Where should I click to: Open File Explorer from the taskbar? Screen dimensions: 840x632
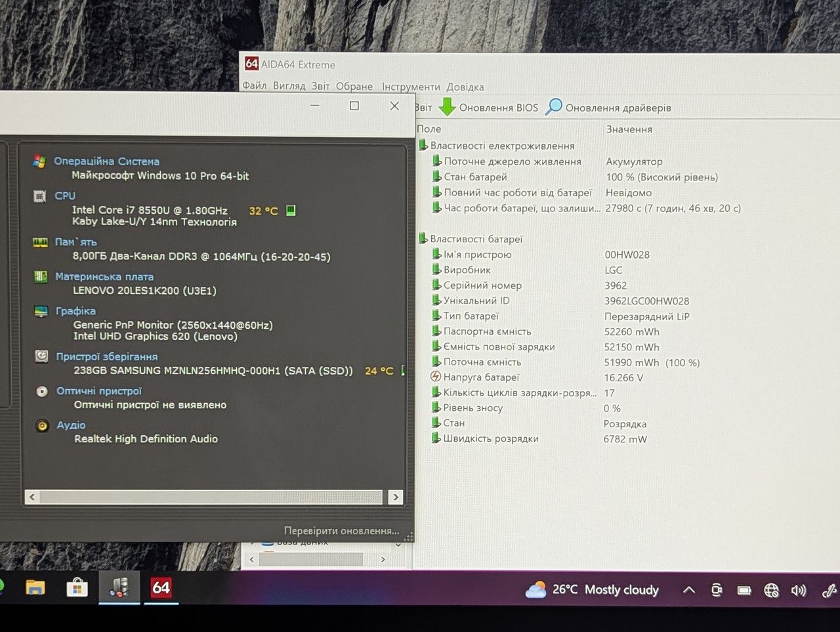(x=35, y=587)
